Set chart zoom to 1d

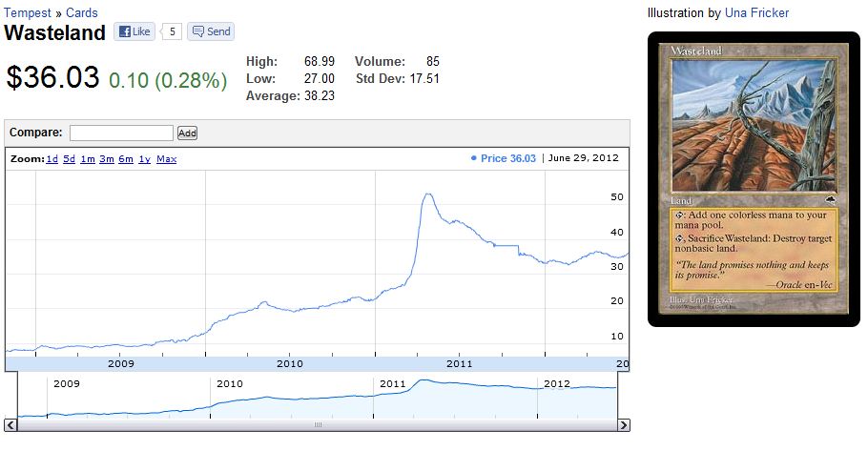(x=52, y=159)
